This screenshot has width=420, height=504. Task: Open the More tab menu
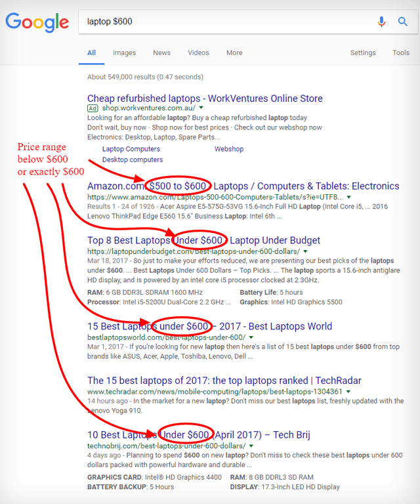(x=234, y=52)
